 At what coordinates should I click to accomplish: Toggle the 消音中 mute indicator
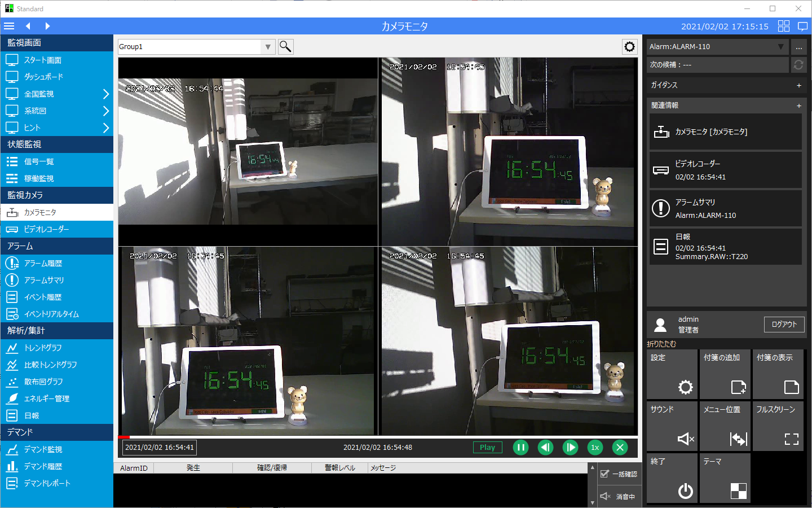(x=606, y=496)
